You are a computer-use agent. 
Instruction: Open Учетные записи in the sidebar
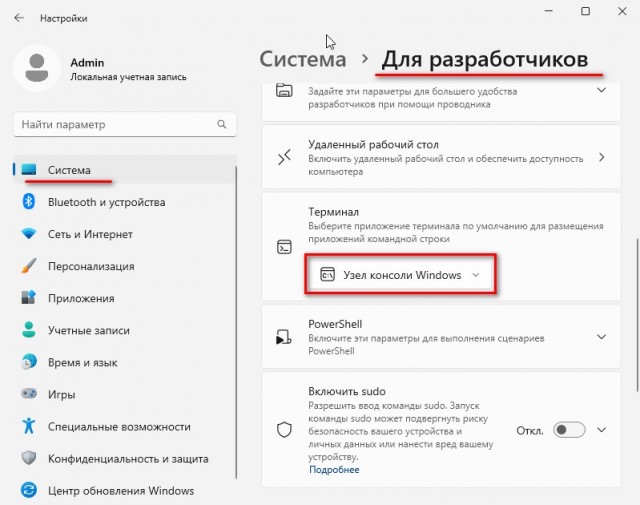[90, 330]
